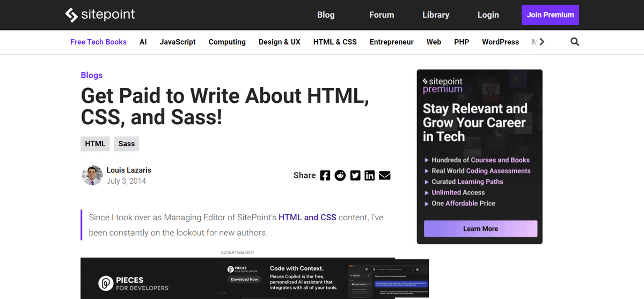Open the Library section
644x299 pixels.
click(436, 15)
